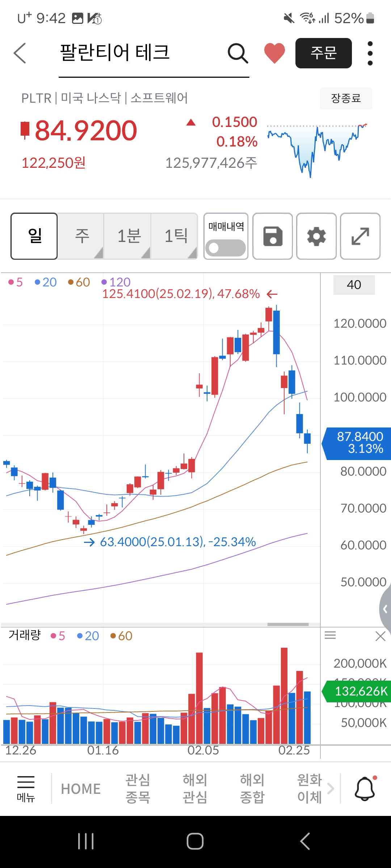This screenshot has height=868, width=391.
Task: Tap the Wi-Fi status bar icon
Action: (x=307, y=18)
